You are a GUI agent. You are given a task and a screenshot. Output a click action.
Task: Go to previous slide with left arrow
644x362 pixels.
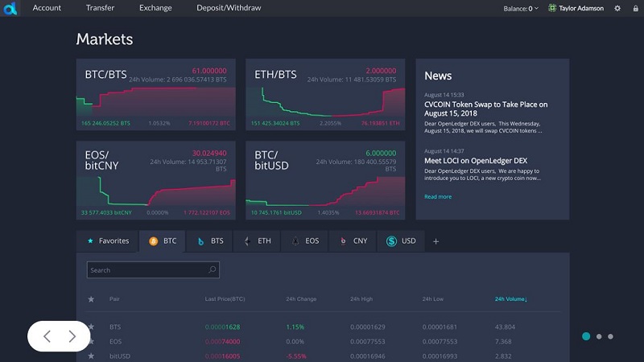tap(47, 336)
